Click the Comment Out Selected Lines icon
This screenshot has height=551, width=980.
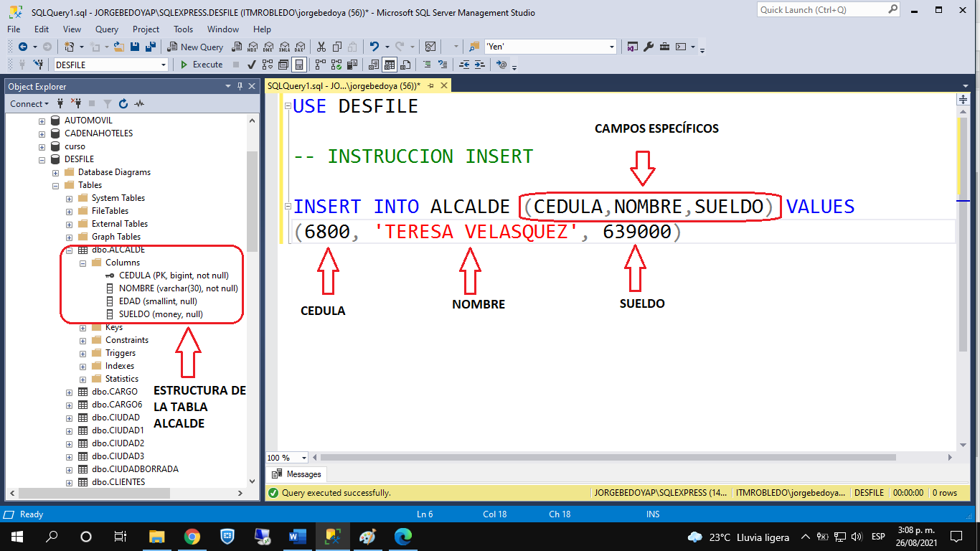tap(428, 65)
